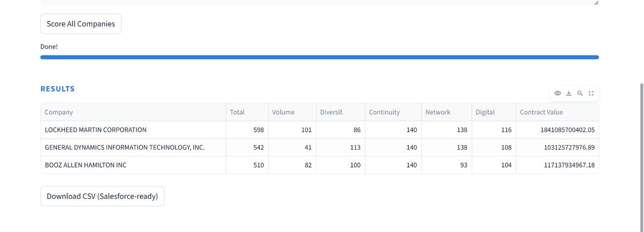Image resolution: width=644 pixels, height=232 pixels.
Task: Select GENERAL DYNAMICS INFORMATION TECHNOLOGY, INC. cell
Action: 133,147
